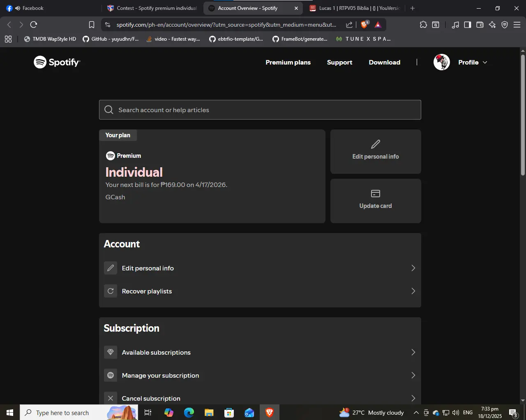Open the Brave VPN shield icon
The width and height of the screenshot is (526, 420).
coord(505,25)
